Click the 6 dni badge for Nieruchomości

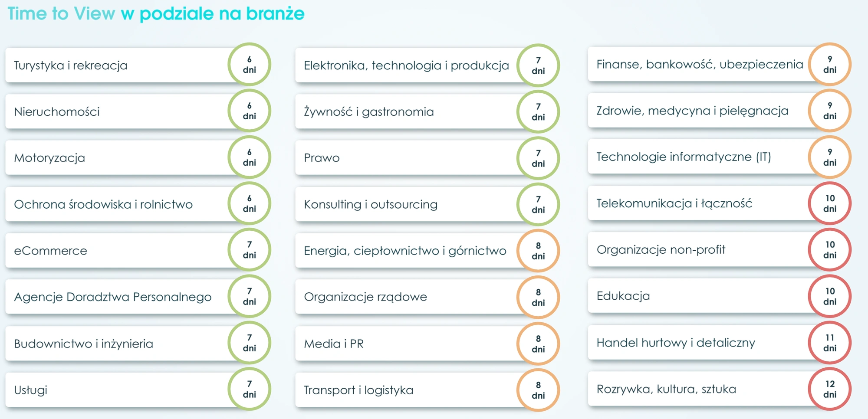249,111
